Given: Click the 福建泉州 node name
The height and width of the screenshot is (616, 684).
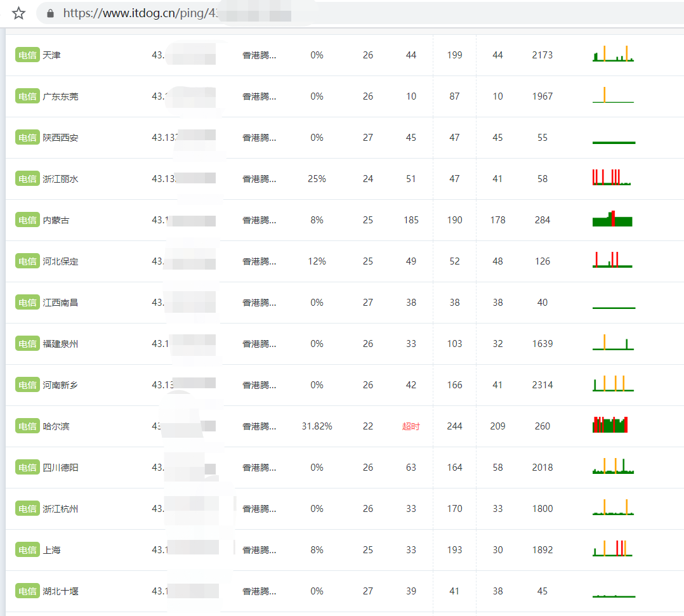Looking at the screenshot, I should point(60,344).
